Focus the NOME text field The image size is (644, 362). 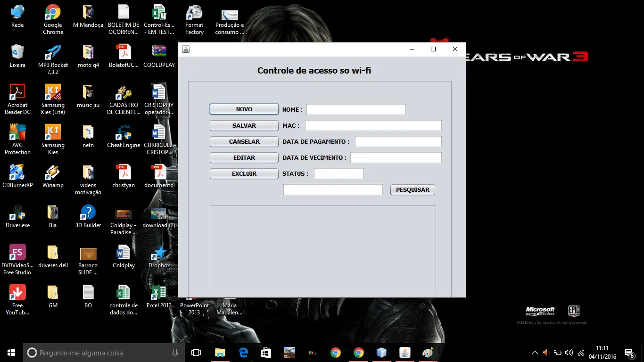356,109
